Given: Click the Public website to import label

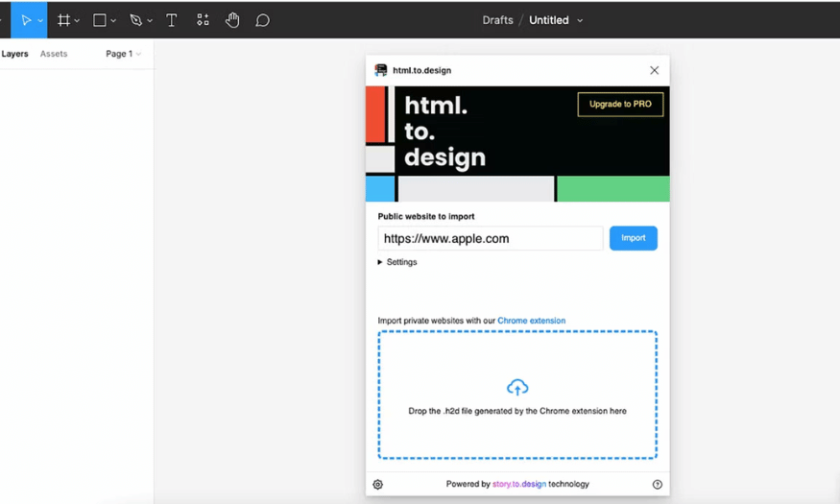Looking at the screenshot, I should (426, 216).
